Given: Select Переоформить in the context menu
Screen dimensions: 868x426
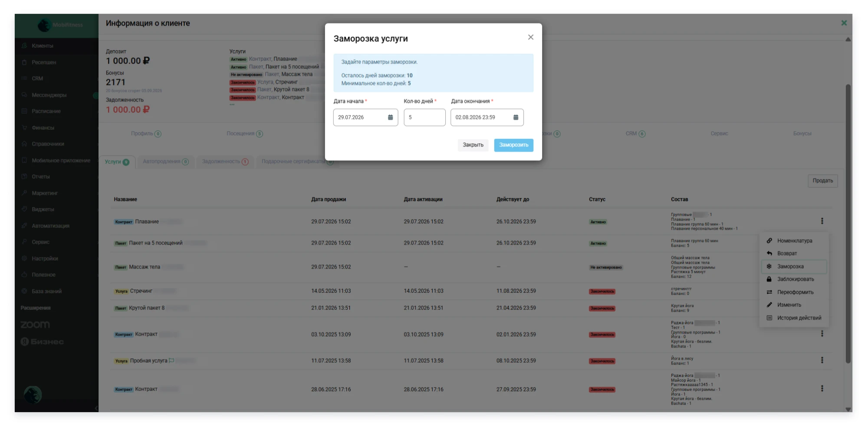Looking at the screenshot, I should coord(794,292).
